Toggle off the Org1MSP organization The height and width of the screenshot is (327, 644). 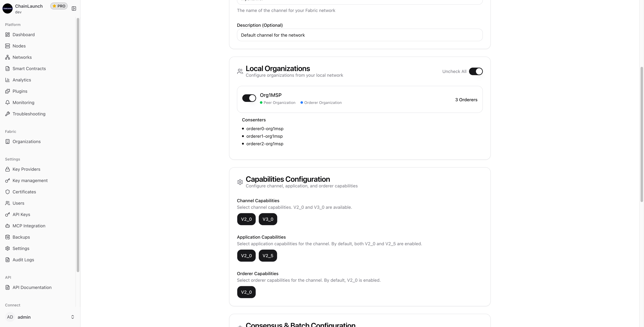[x=249, y=98]
